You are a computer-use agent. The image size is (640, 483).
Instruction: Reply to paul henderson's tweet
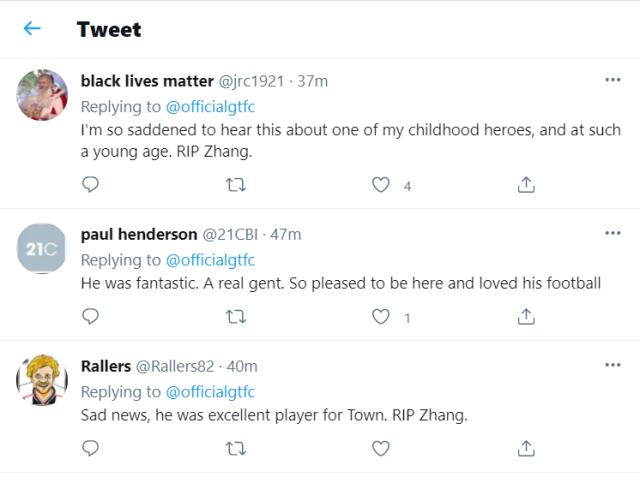[x=90, y=317]
